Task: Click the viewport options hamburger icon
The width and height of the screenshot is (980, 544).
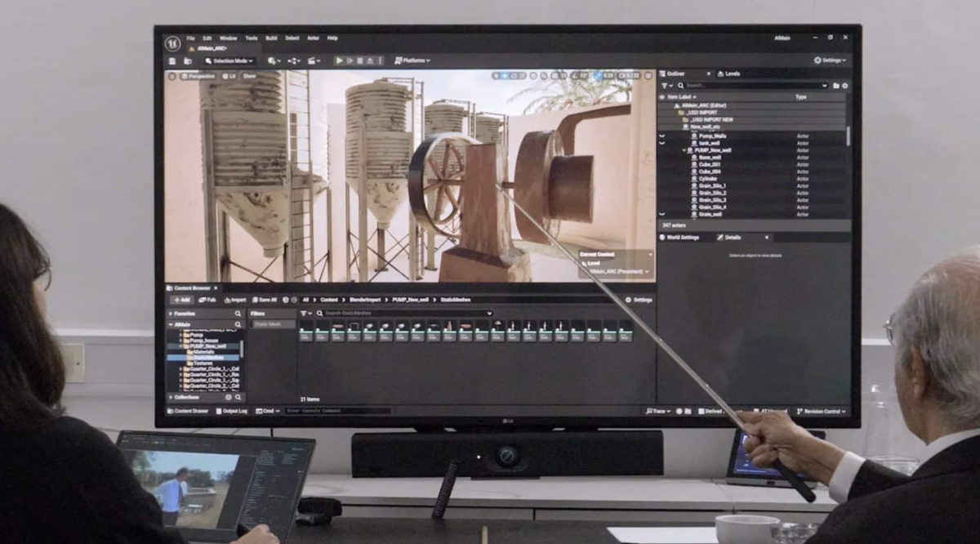Action: pyautogui.click(x=172, y=76)
